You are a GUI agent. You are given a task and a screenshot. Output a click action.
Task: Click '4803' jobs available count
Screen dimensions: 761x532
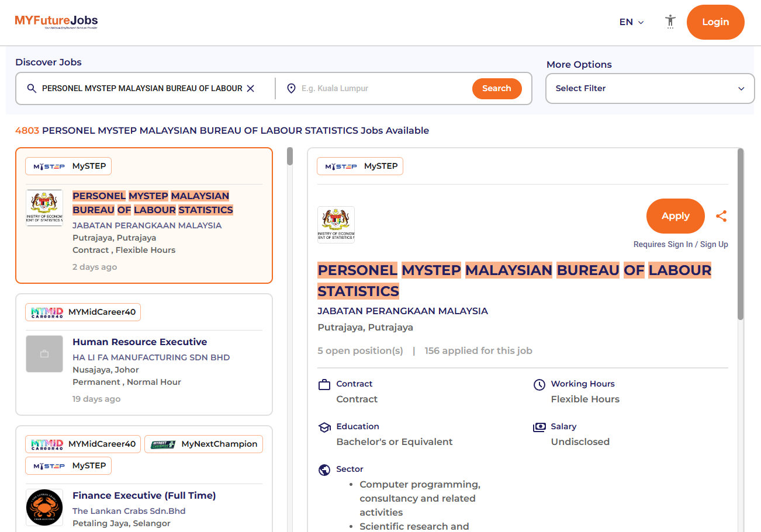click(27, 131)
